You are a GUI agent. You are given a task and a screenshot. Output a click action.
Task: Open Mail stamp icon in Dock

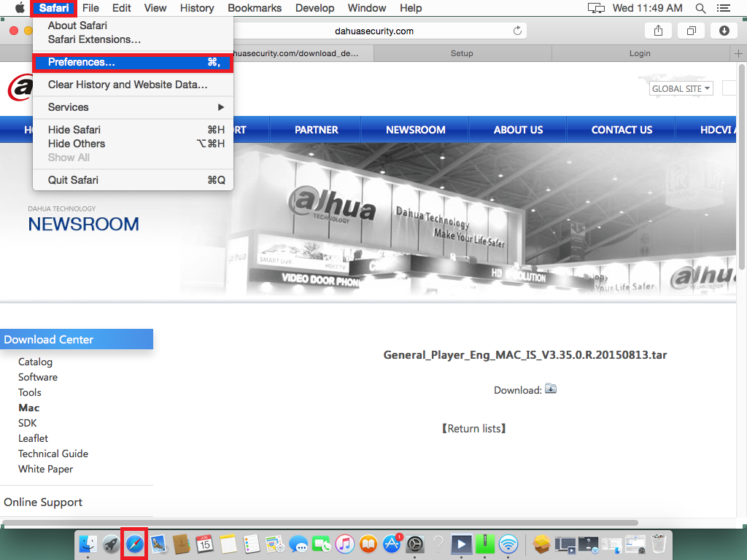(158, 544)
